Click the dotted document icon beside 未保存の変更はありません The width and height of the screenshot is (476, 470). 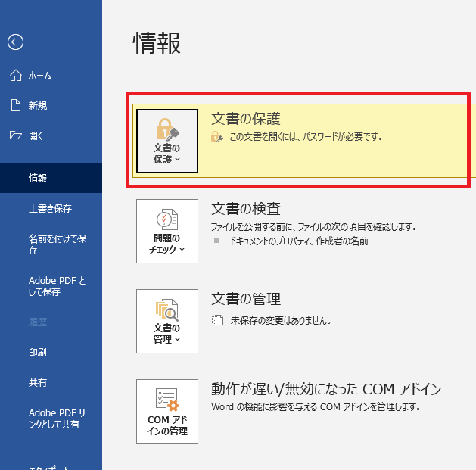217,320
